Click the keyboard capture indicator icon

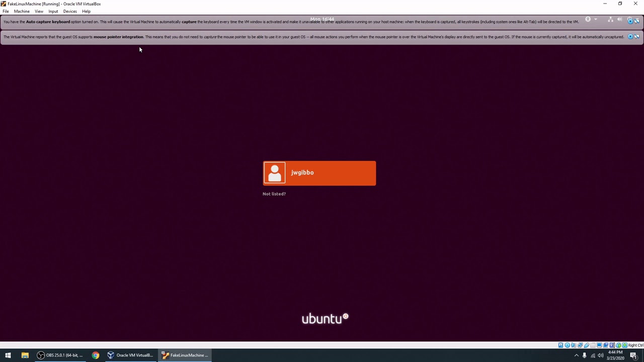(625, 345)
